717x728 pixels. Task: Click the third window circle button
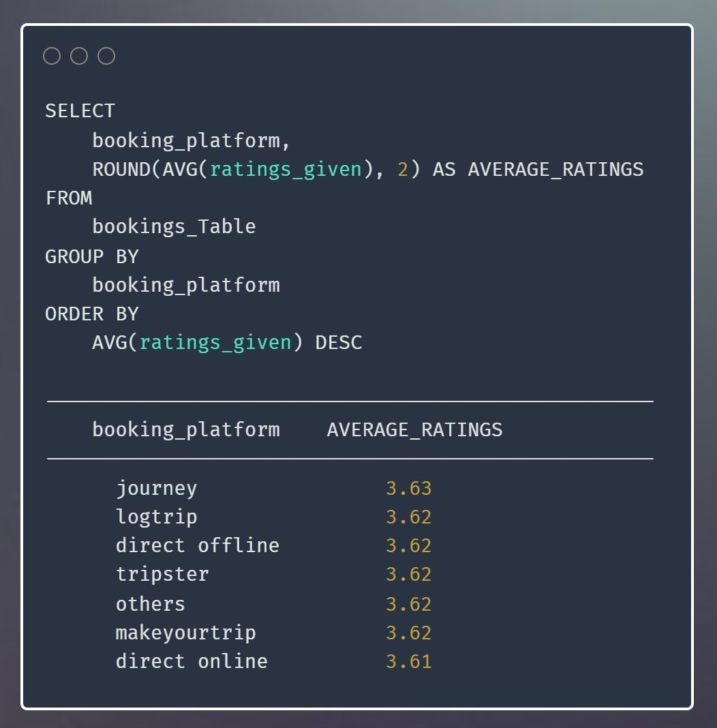[x=106, y=56]
